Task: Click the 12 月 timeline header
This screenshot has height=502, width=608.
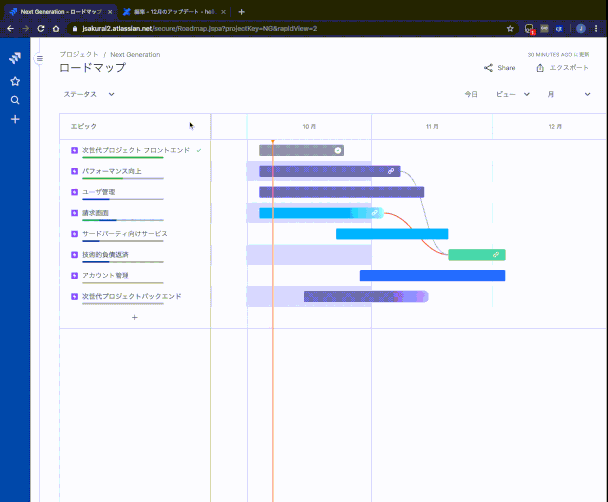Action: [555, 126]
